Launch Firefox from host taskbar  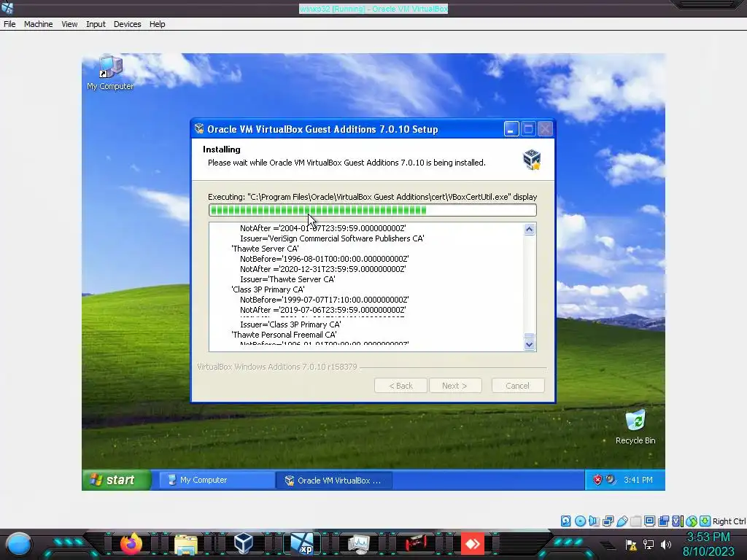tap(131, 544)
